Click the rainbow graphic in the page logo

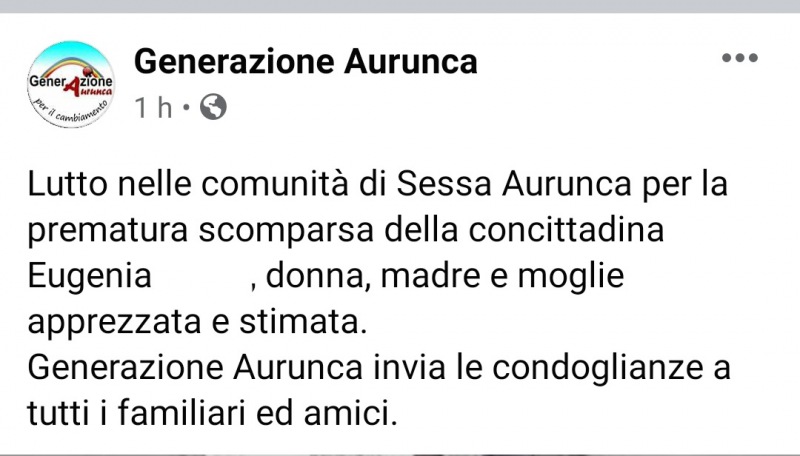66,62
